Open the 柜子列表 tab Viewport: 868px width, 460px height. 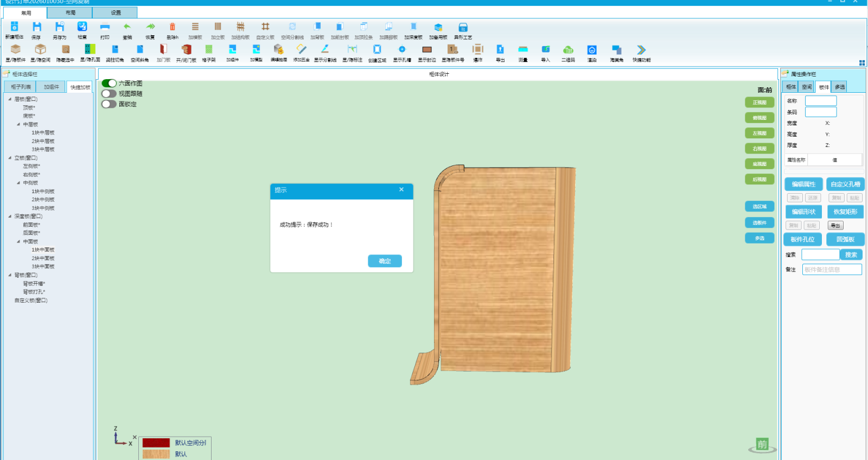pyautogui.click(x=21, y=87)
